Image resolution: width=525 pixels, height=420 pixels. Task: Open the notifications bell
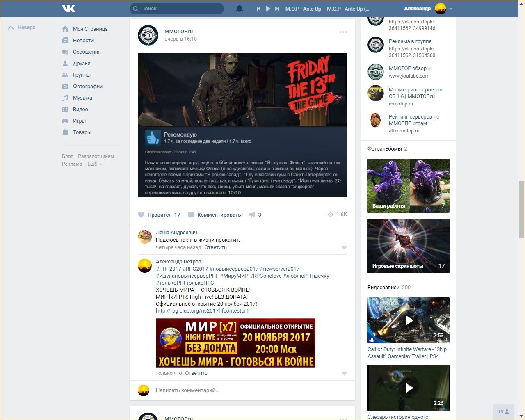pyautogui.click(x=240, y=9)
